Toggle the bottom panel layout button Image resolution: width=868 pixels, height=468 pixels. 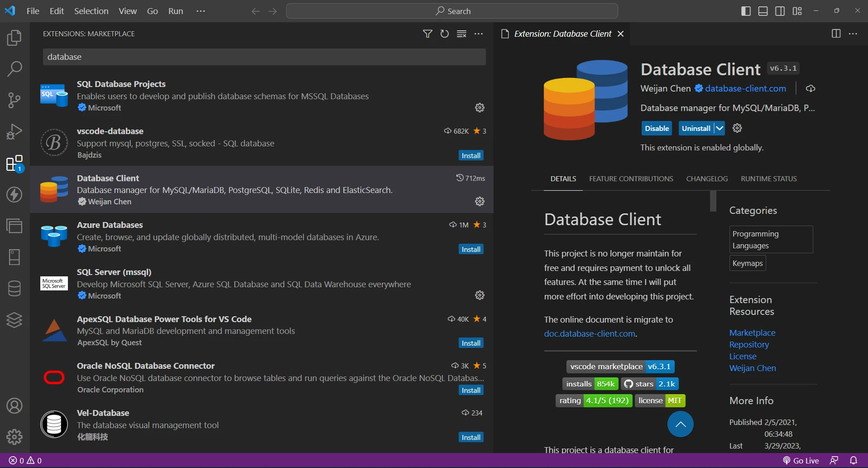pyautogui.click(x=763, y=11)
